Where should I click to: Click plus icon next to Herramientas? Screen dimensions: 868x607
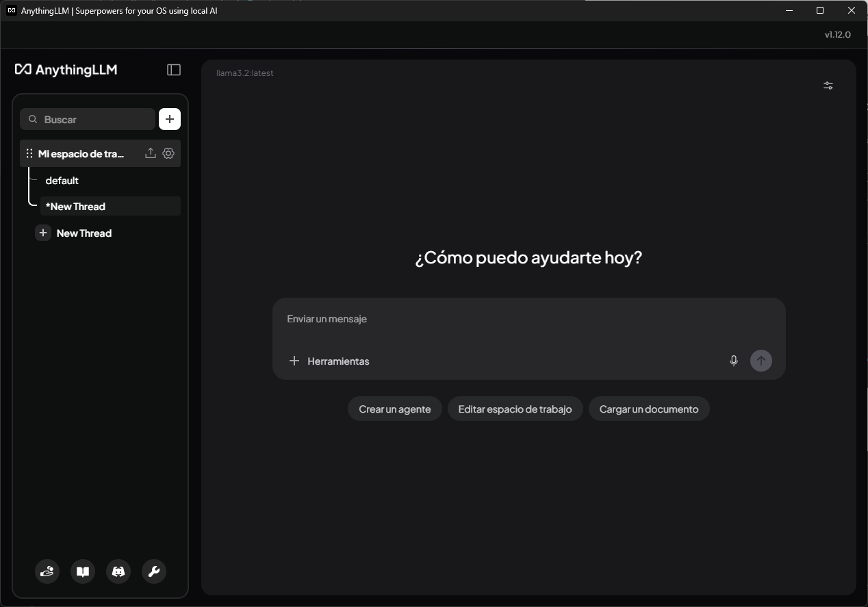point(294,361)
